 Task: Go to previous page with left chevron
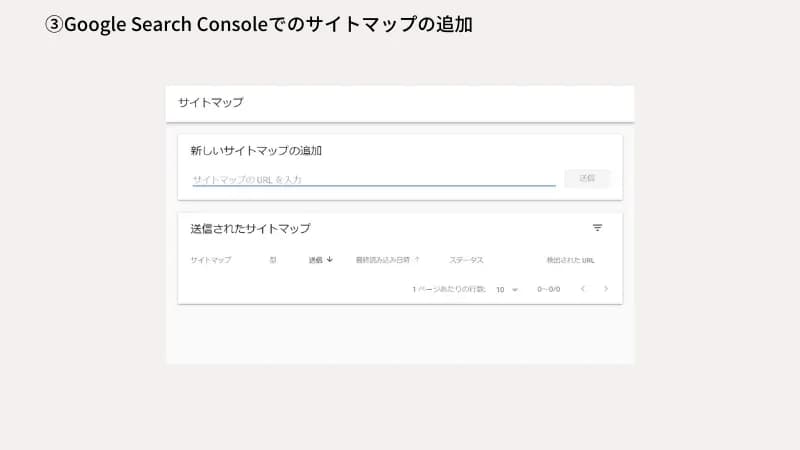583,289
